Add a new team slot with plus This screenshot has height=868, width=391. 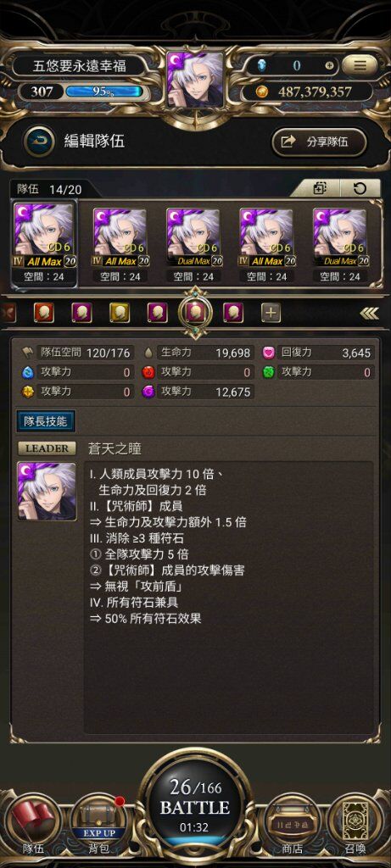point(271,314)
